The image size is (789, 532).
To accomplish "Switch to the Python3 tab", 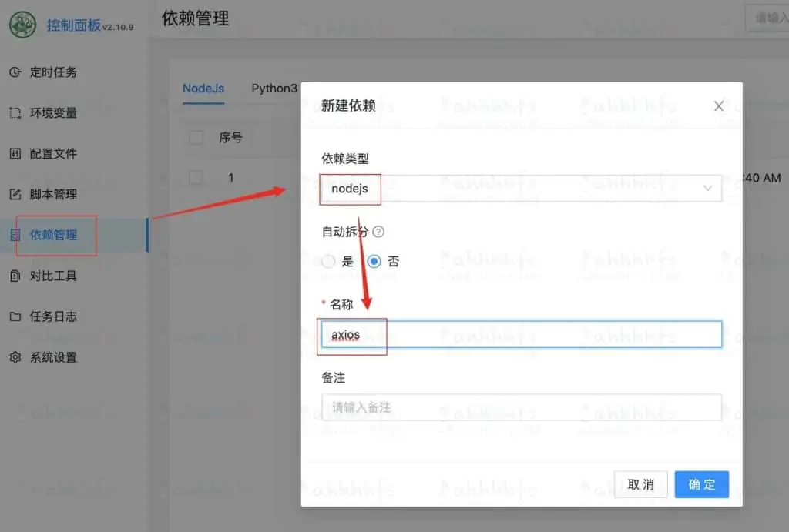I will pyautogui.click(x=274, y=89).
